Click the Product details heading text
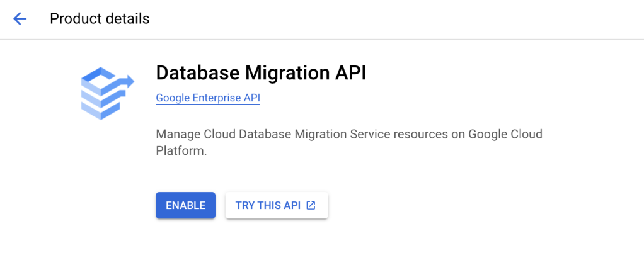This screenshot has width=644, height=260. coord(100,19)
